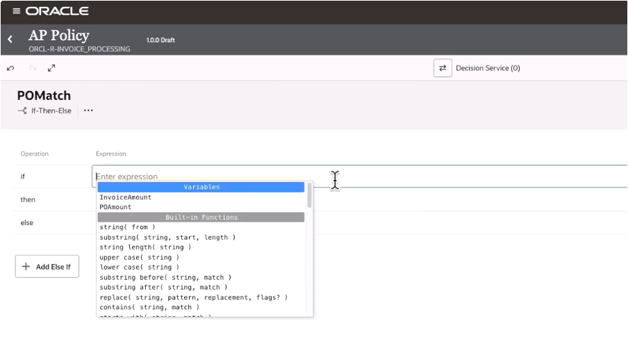Select POAmount variable from suggestions
The image size is (628, 364).
click(x=115, y=207)
